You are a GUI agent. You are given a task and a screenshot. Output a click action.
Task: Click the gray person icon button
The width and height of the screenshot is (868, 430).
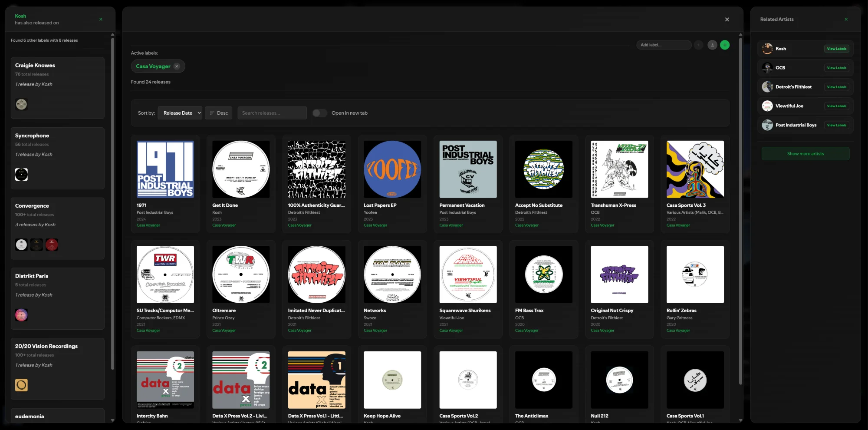(712, 45)
